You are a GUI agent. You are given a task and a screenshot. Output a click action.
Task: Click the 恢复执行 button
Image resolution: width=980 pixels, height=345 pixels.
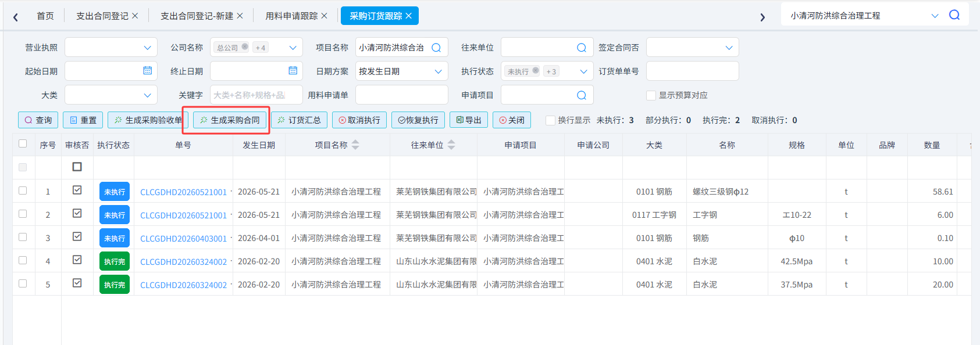[x=418, y=120]
